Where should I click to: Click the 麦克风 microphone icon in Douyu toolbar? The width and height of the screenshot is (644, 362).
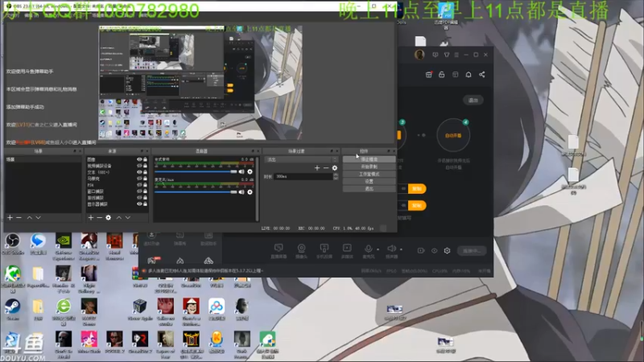point(369,249)
